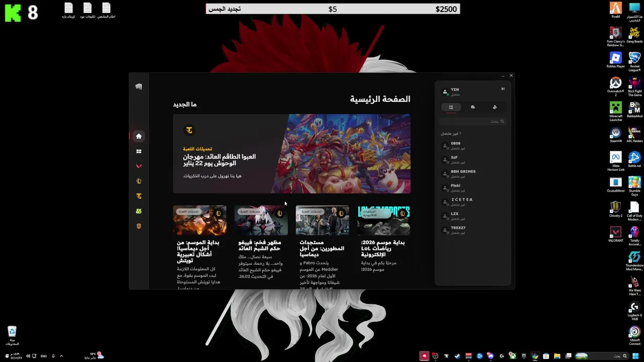
Task: Open Stumble Guys desktop shortcut
Action: (634, 186)
